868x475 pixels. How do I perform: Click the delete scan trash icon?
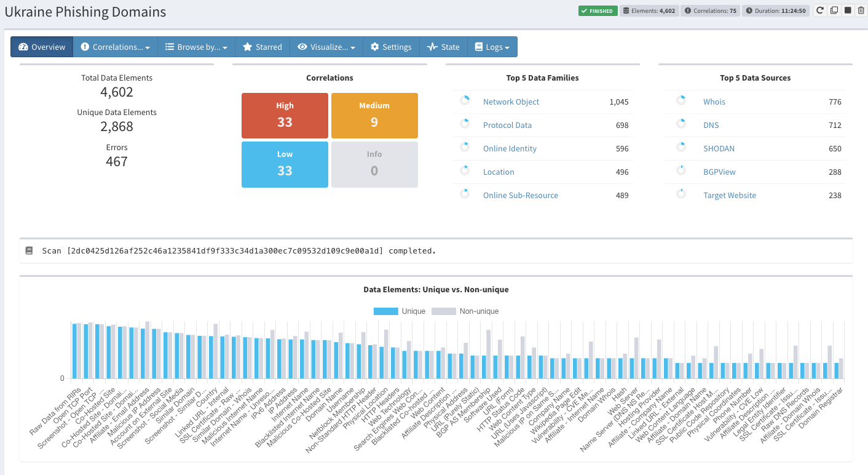tap(861, 10)
